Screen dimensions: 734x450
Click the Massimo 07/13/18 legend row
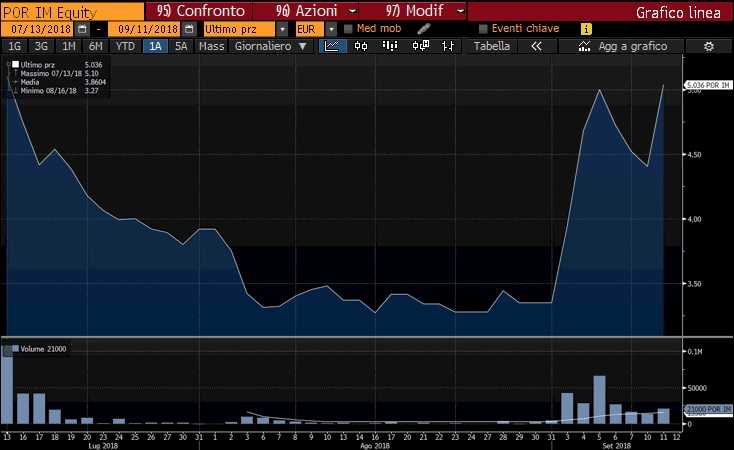click(x=59, y=74)
